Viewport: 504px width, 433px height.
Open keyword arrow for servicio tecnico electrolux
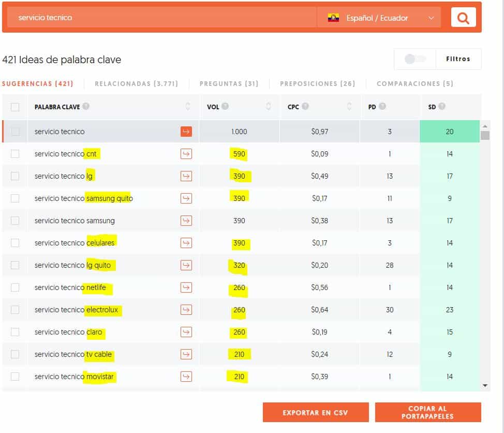[186, 310]
